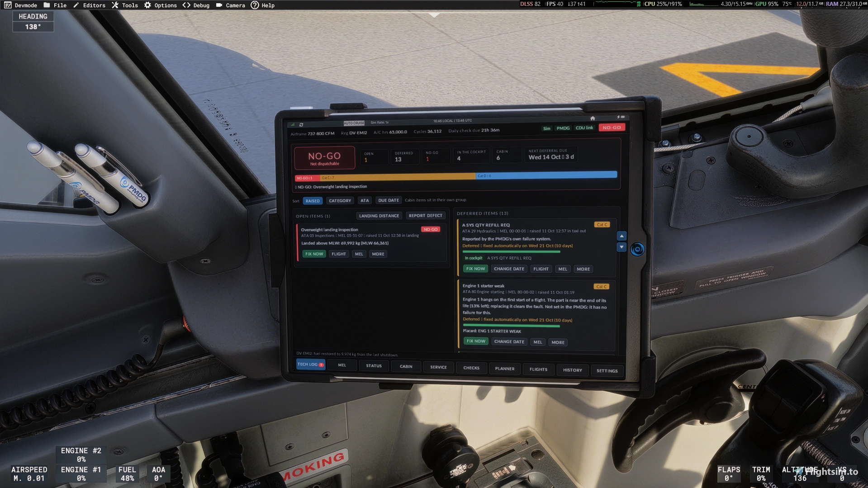Screen dimensions: 868x488
Task: Click the red NO-GO badge in header
Action: [612, 128]
